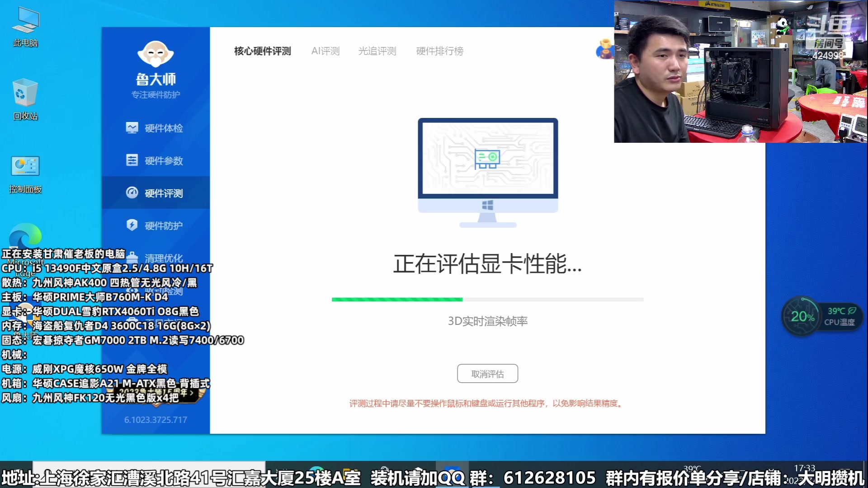868x488 pixels.
Task: View the 硬件排行榜 ranking tab
Action: coord(439,51)
